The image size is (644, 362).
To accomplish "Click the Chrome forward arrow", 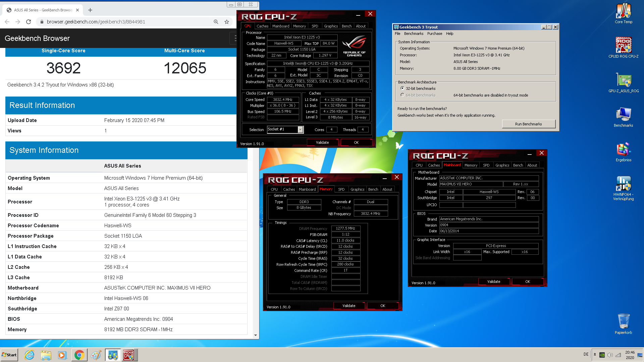I will pyautogui.click(x=18, y=22).
